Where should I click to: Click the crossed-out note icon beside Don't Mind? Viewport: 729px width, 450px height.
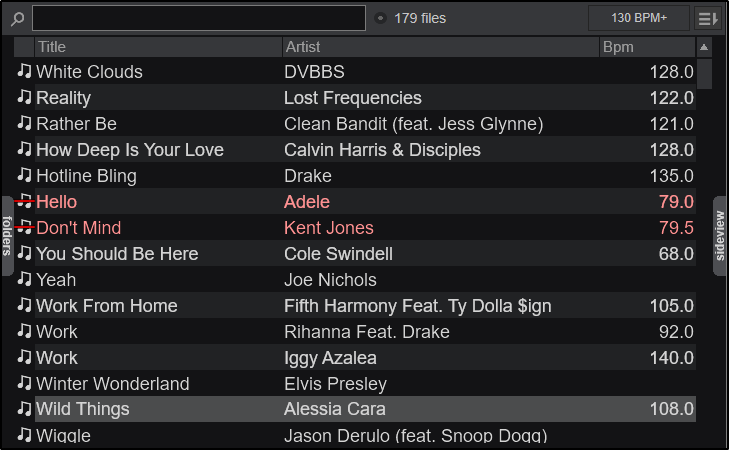[x=24, y=227]
